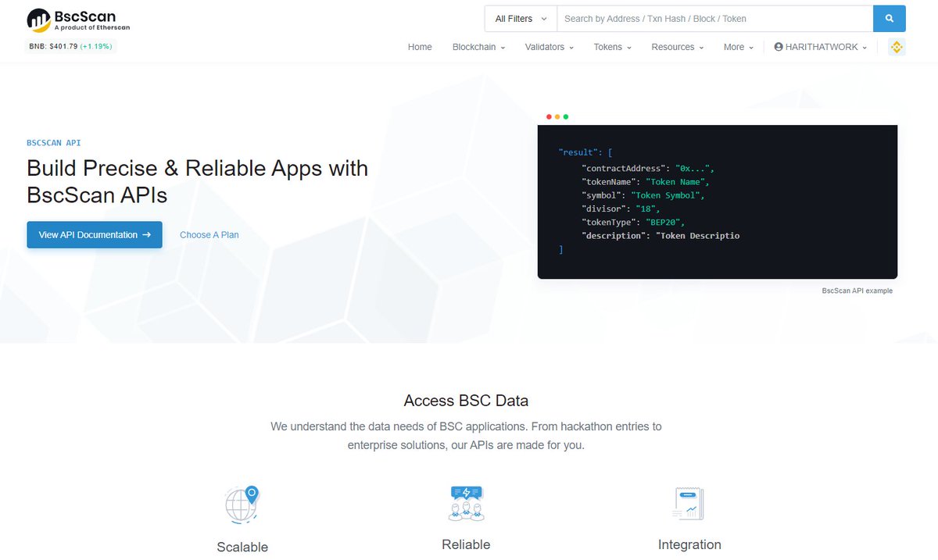Open the HARITHATWORK account dropdown
The width and height of the screenshot is (938, 560).
tap(821, 47)
